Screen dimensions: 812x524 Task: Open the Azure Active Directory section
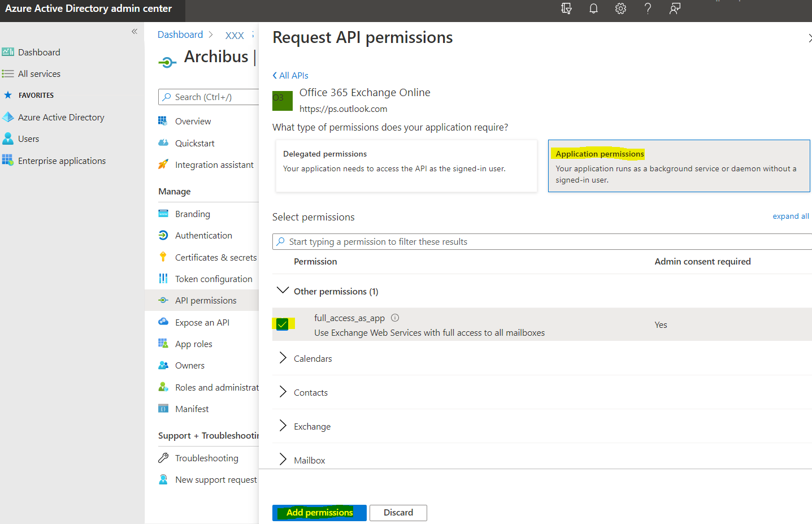61,117
